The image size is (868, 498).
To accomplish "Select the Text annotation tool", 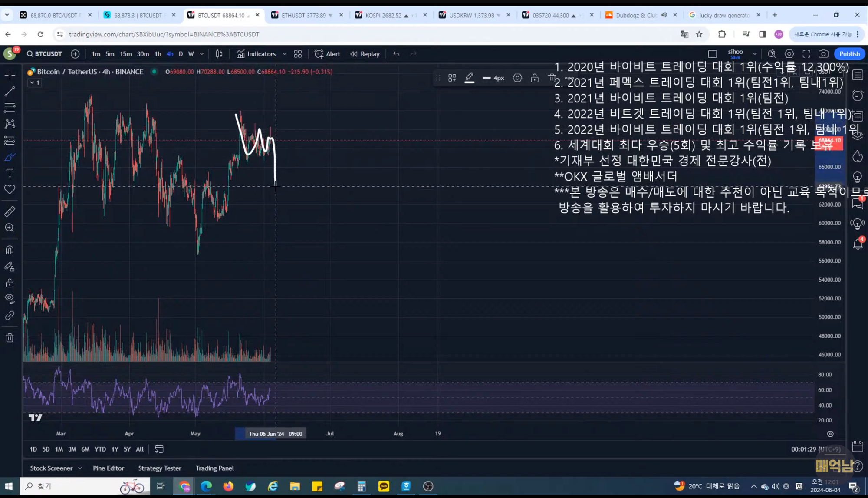I will [x=10, y=173].
